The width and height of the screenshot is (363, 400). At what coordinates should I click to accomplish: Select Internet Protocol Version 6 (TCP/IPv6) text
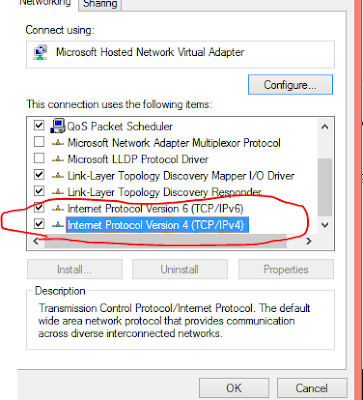tap(155, 209)
